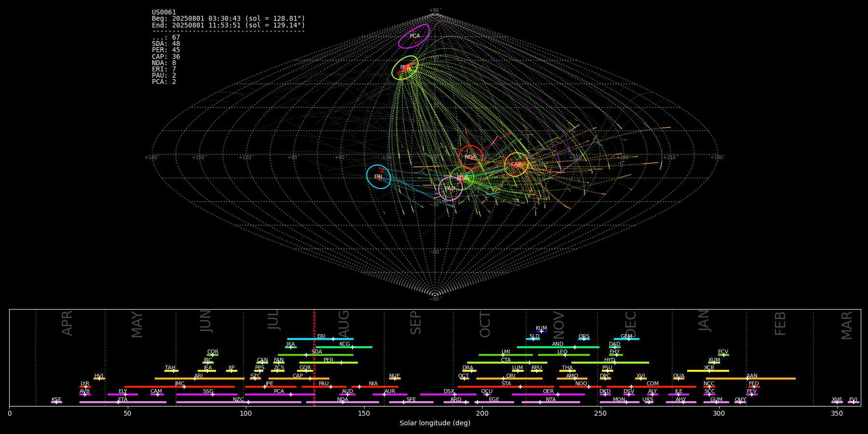Click the XCB shower bar in the timeline
Viewport: 868px width, 434px height.
point(708,371)
